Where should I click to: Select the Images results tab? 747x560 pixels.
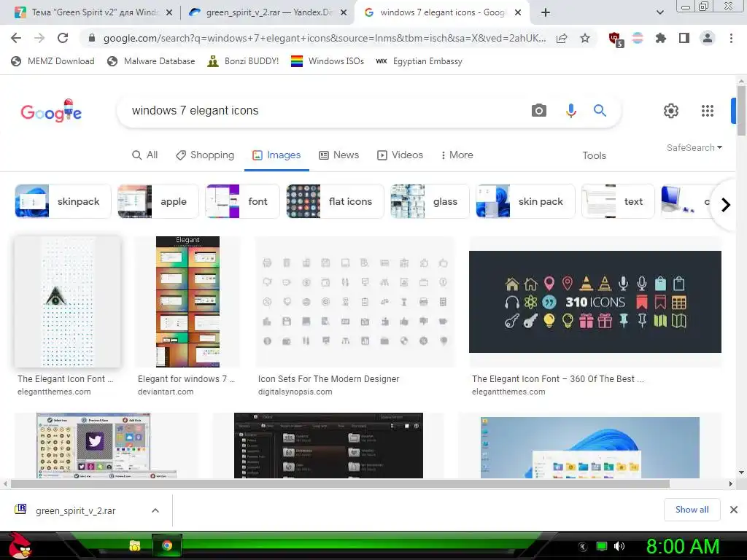click(276, 155)
